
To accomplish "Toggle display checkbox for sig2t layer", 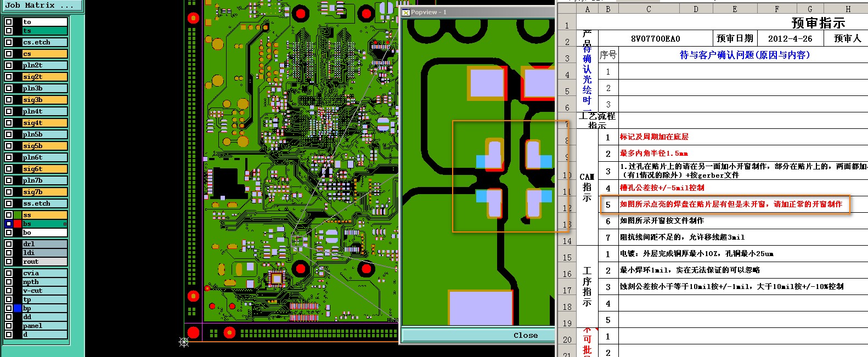I will coord(9,77).
